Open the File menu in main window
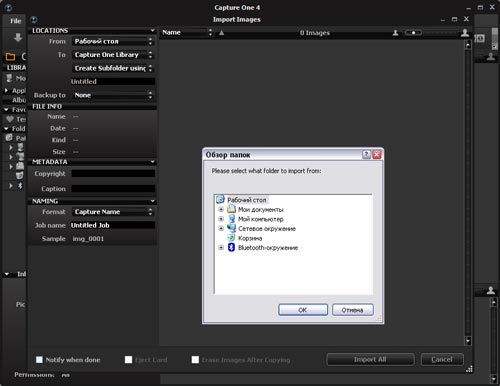The width and height of the screenshot is (500, 386). 16,21
